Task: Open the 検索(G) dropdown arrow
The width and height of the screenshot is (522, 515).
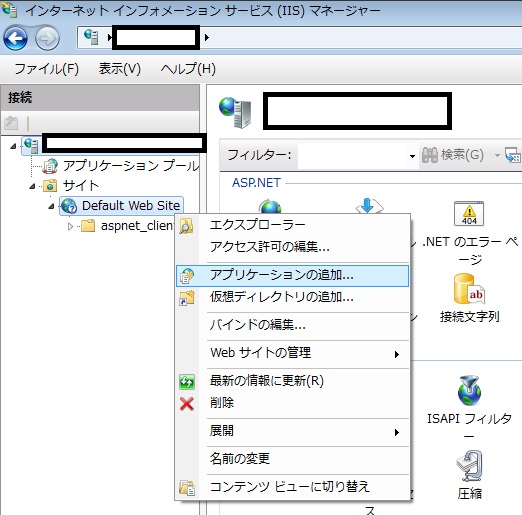Action: tap(497, 155)
